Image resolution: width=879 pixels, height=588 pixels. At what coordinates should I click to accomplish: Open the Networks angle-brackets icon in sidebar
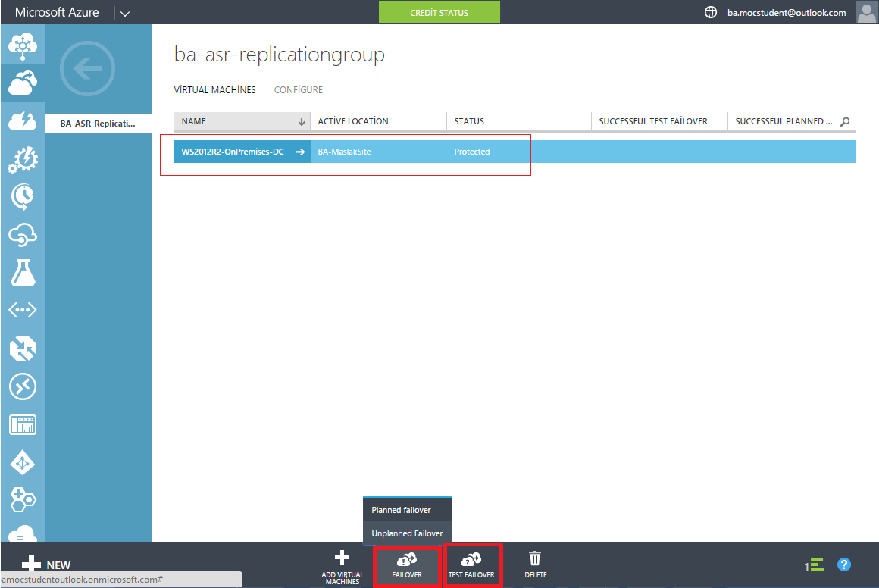[x=23, y=310]
